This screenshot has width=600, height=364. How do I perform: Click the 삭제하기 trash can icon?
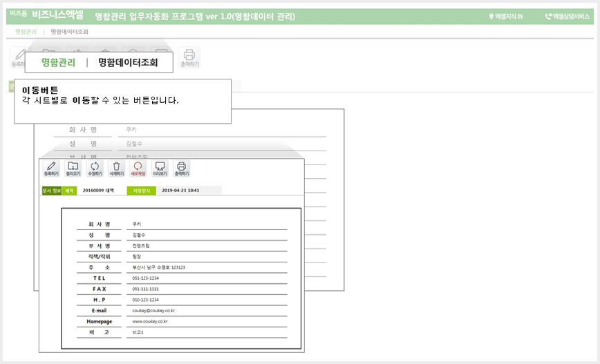click(117, 169)
